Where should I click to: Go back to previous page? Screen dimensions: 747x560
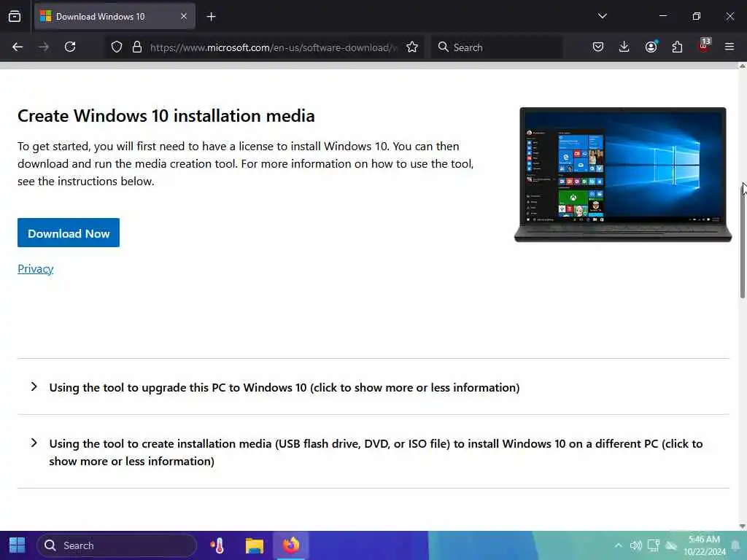tap(18, 47)
